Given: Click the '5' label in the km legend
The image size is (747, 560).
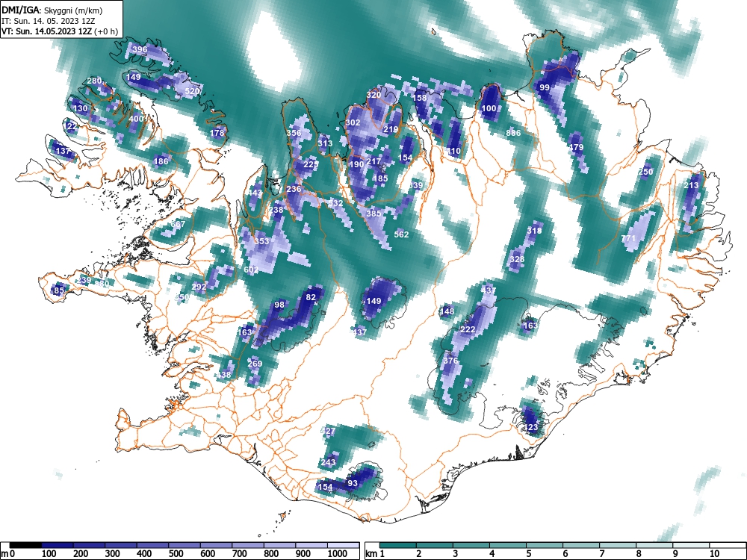Looking at the screenshot, I should click(x=529, y=554).
